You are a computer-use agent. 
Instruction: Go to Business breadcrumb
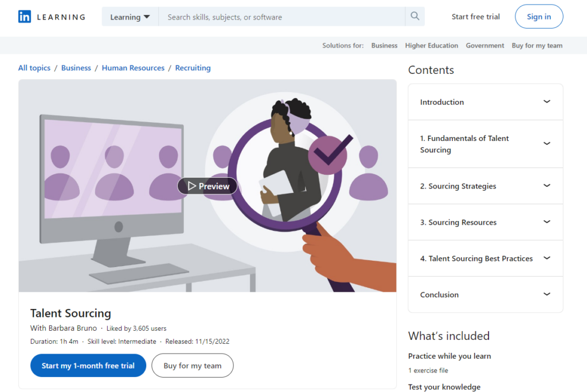pos(76,68)
